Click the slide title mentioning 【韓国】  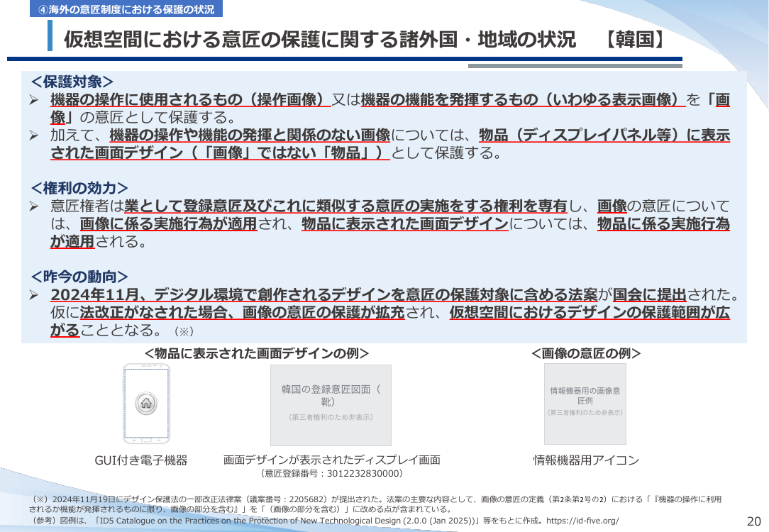pyautogui.click(x=365, y=39)
